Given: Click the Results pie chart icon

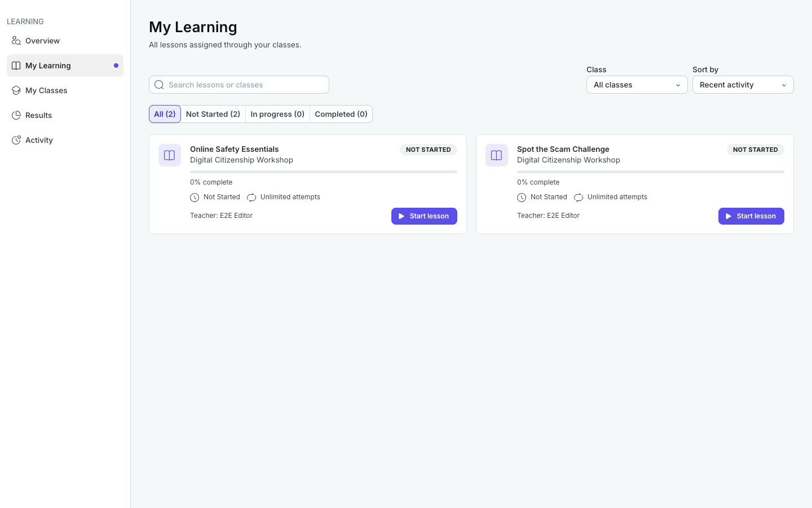Looking at the screenshot, I should (16, 115).
